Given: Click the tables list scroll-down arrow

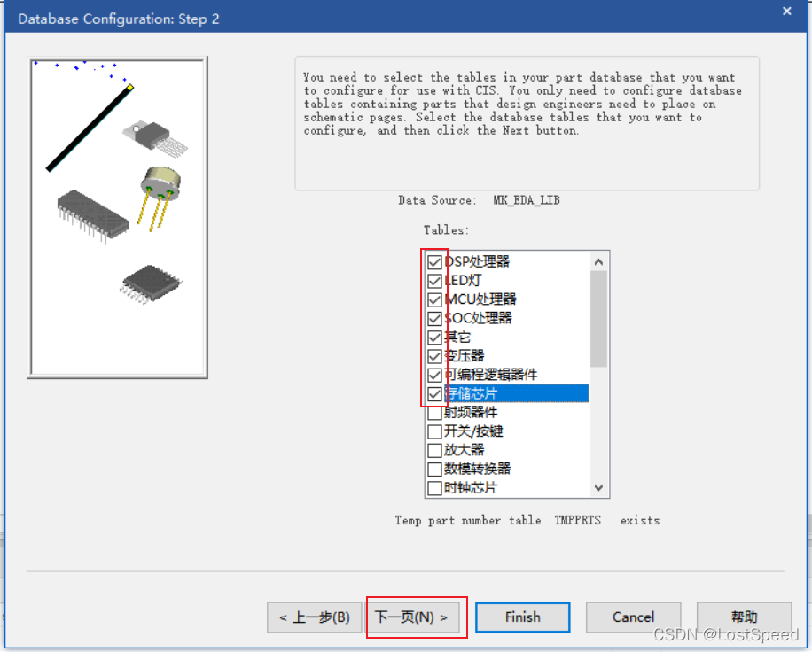Looking at the screenshot, I should tap(598, 488).
